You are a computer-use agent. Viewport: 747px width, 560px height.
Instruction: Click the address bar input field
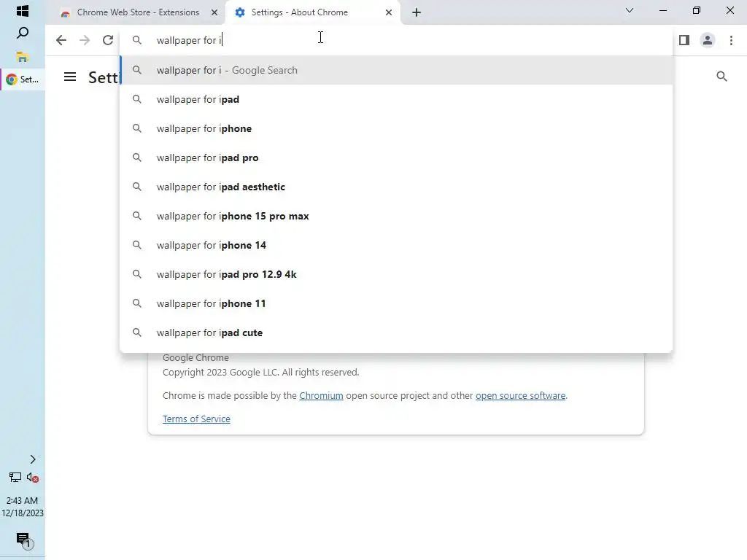(x=396, y=41)
